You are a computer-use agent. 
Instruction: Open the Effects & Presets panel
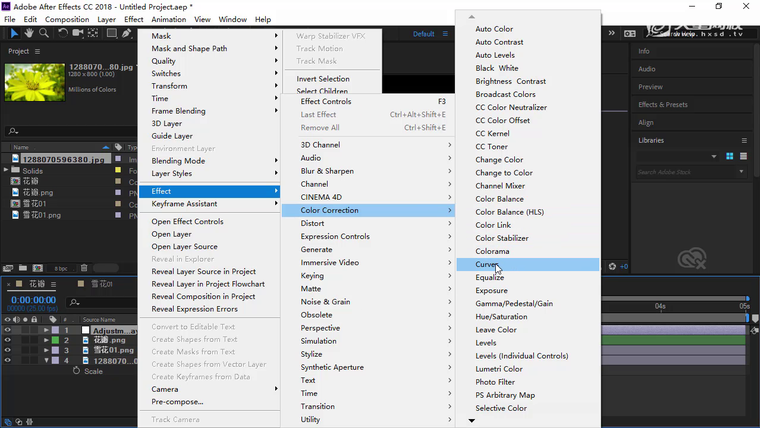tap(662, 104)
